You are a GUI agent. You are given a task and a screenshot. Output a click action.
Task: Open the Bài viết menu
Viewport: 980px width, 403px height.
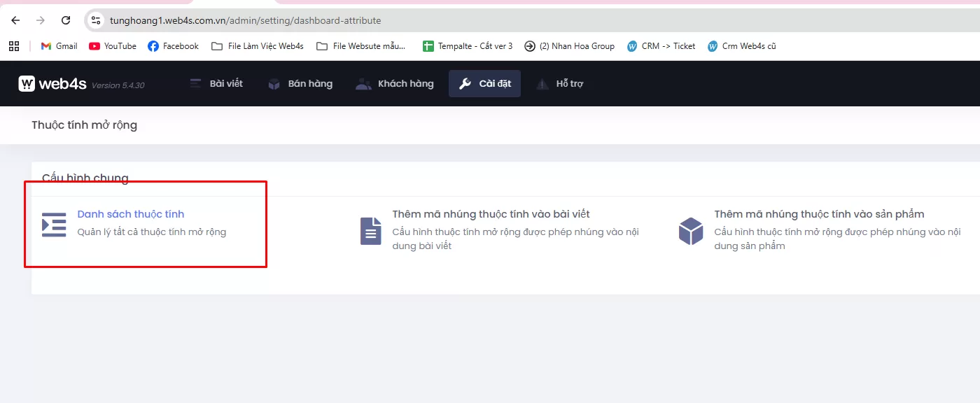click(217, 84)
